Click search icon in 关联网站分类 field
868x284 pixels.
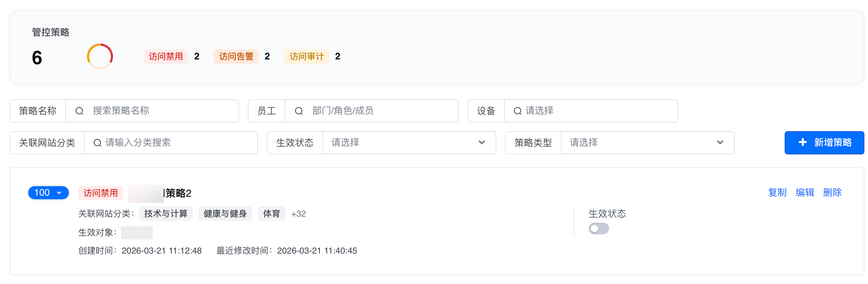coord(97,143)
